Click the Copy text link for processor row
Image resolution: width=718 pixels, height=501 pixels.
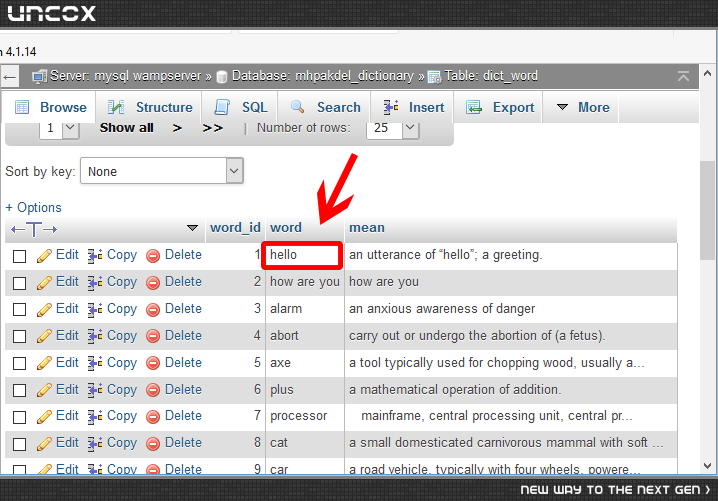tap(122, 416)
